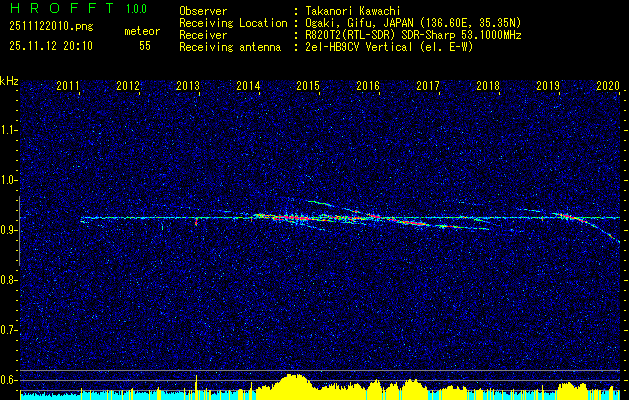Click the 2020 time axis marker
Image resolution: width=629 pixels, height=400 pixels.
click(608, 85)
